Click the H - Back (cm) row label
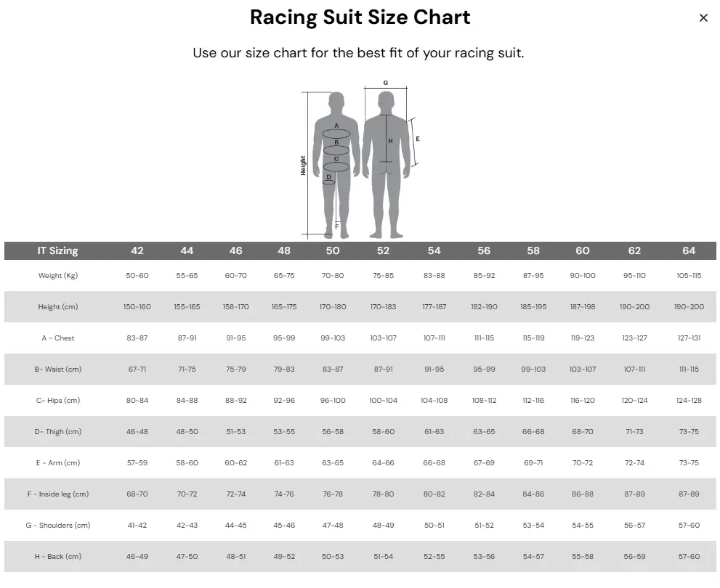 [58, 557]
